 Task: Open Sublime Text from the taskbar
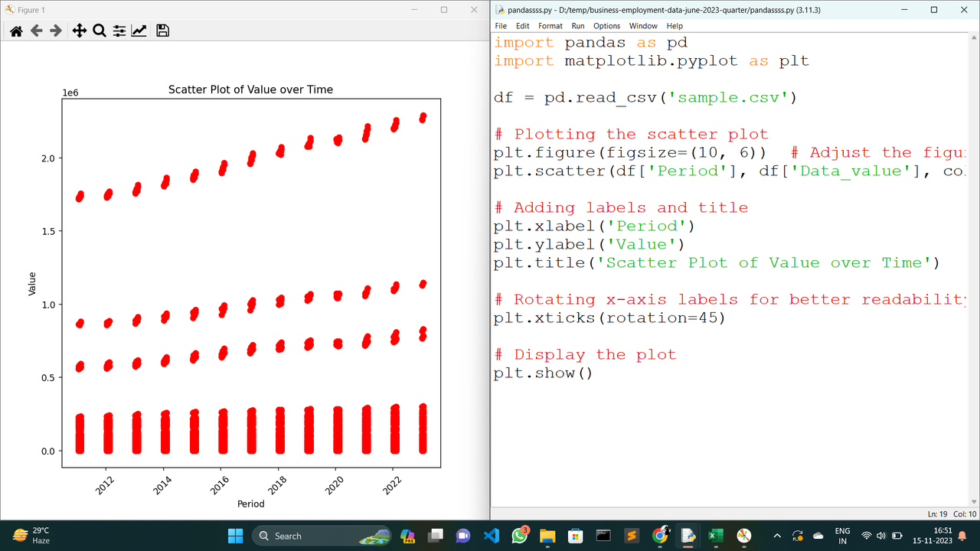click(x=632, y=536)
